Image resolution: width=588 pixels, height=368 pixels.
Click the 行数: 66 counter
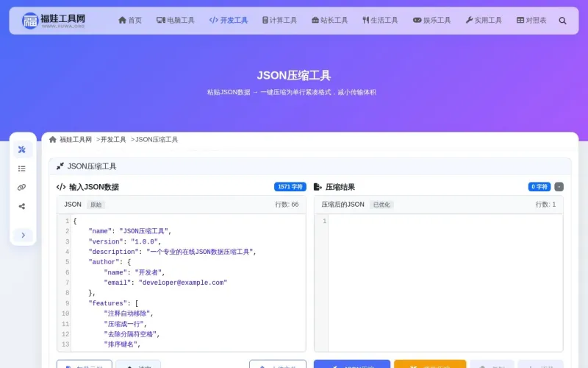(x=287, y=205)
